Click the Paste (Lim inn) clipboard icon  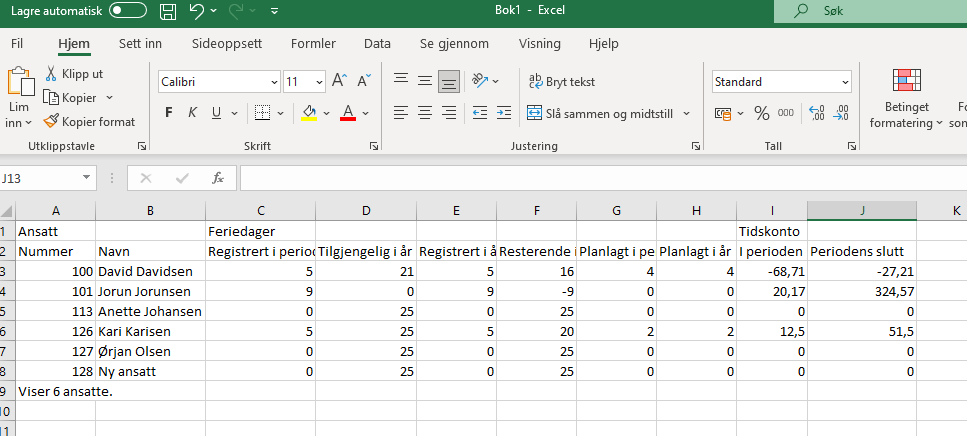click(20, 81)
